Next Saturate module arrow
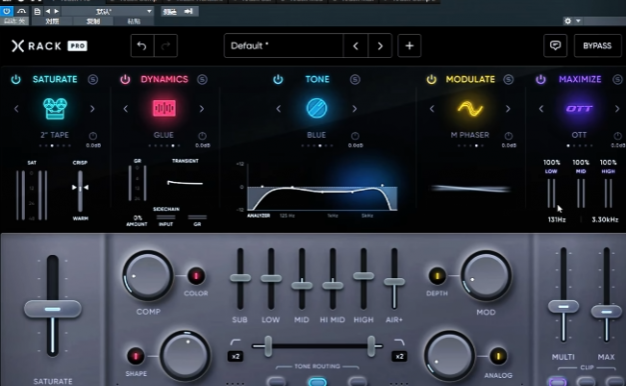Image resolution: width=626 pixels, height=386 pixels. click(x=92, y=109)
